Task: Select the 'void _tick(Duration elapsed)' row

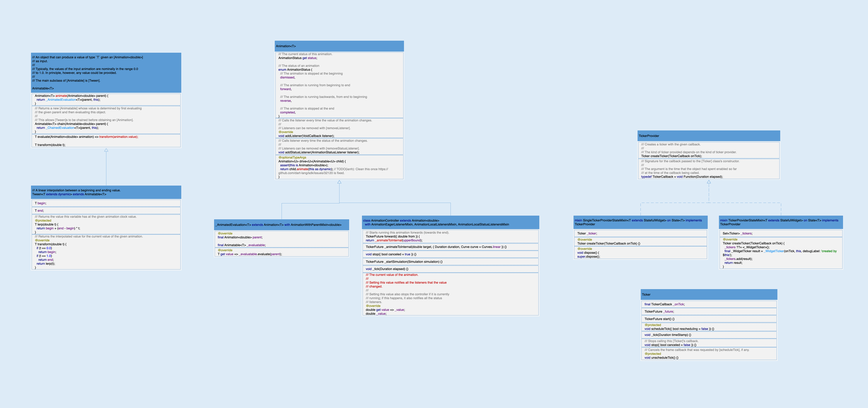Action: click(x=450, y=269)
